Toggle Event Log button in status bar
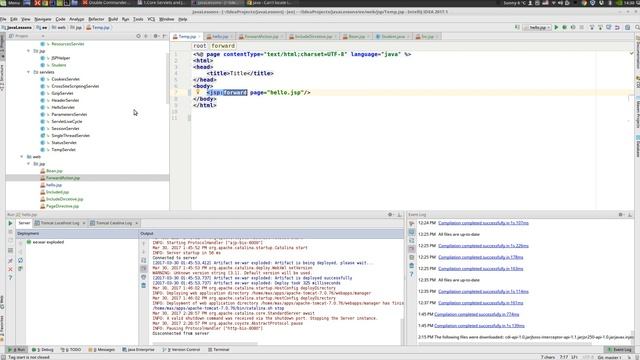The image size is (640, 360). 620,349
